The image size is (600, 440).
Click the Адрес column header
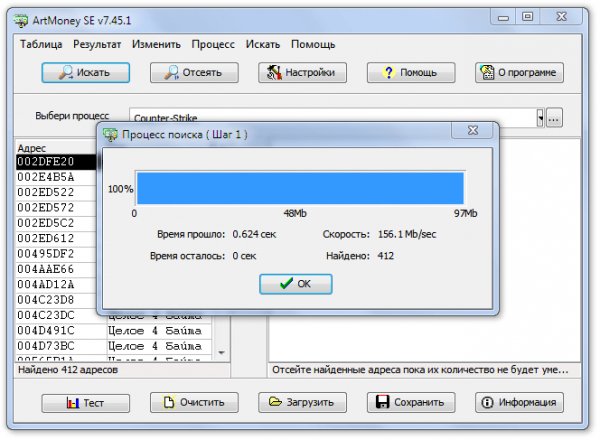click(x=32, y=148)
